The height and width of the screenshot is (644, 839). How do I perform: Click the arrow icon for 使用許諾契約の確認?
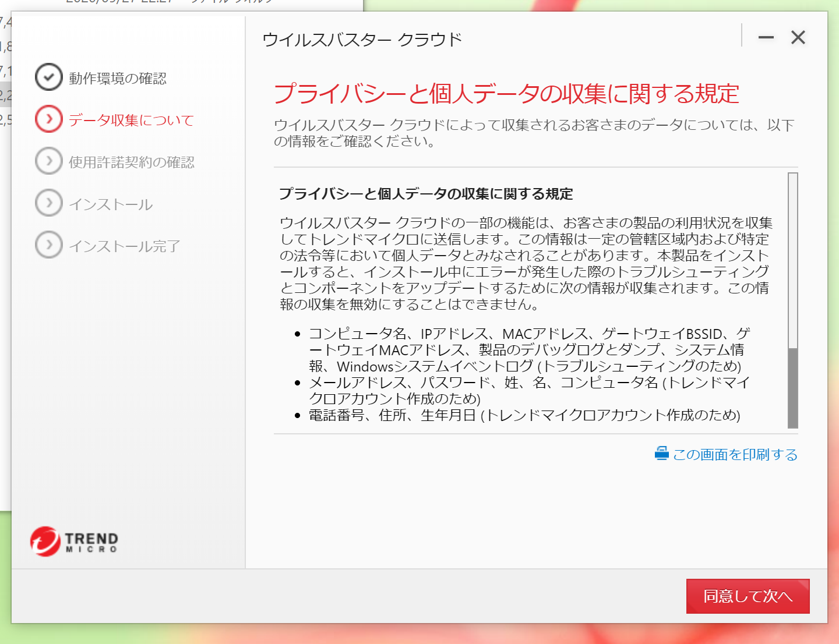(49, 161)
